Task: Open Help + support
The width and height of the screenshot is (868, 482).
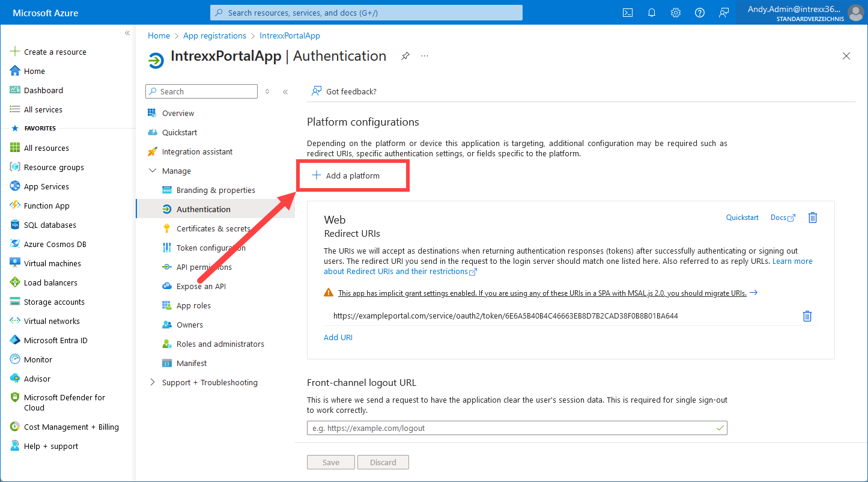Action: [44, 446]
